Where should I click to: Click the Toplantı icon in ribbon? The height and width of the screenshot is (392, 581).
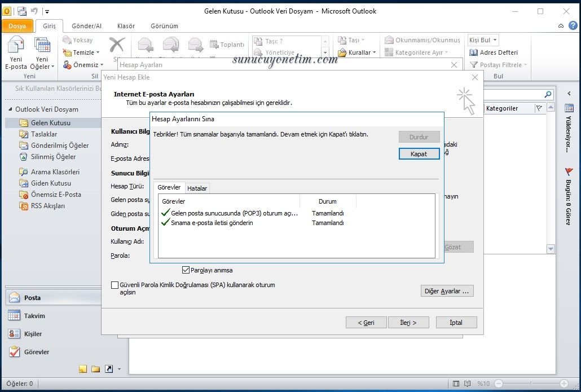point(227,45)
